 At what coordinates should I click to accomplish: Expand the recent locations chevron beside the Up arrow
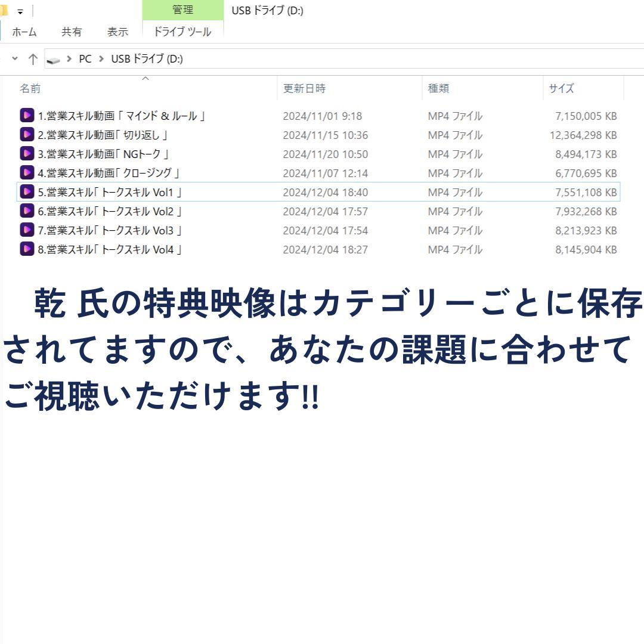(x=15, y=59)
